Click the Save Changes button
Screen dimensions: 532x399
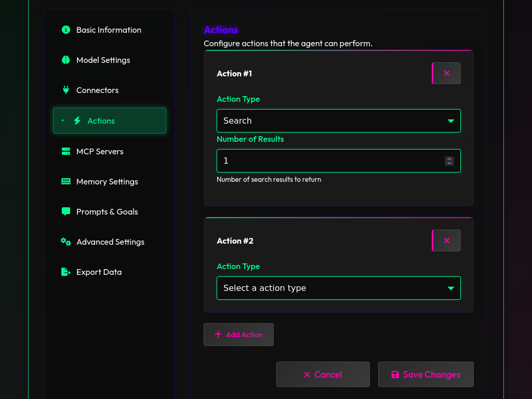tap(426, 374)
